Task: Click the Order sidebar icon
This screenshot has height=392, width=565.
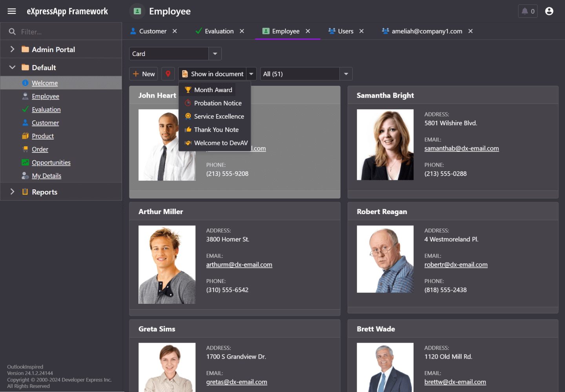Action: tap(25, 149)
